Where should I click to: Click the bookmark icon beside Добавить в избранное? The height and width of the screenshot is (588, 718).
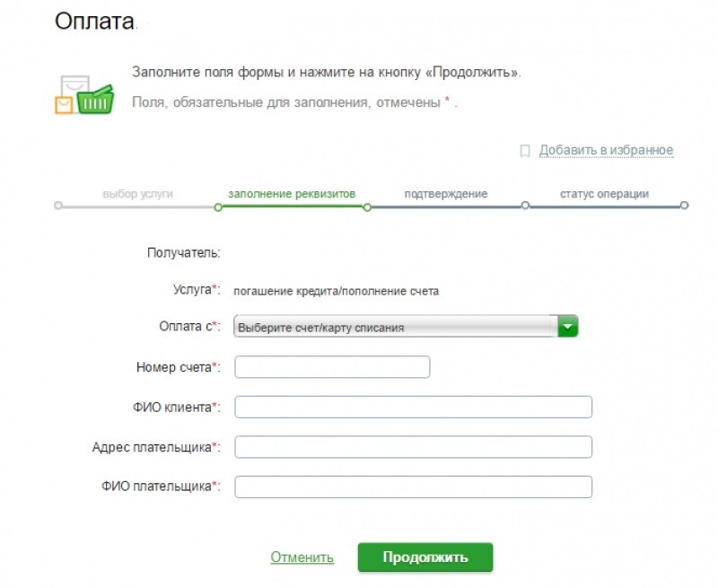[x=525, y=151]
